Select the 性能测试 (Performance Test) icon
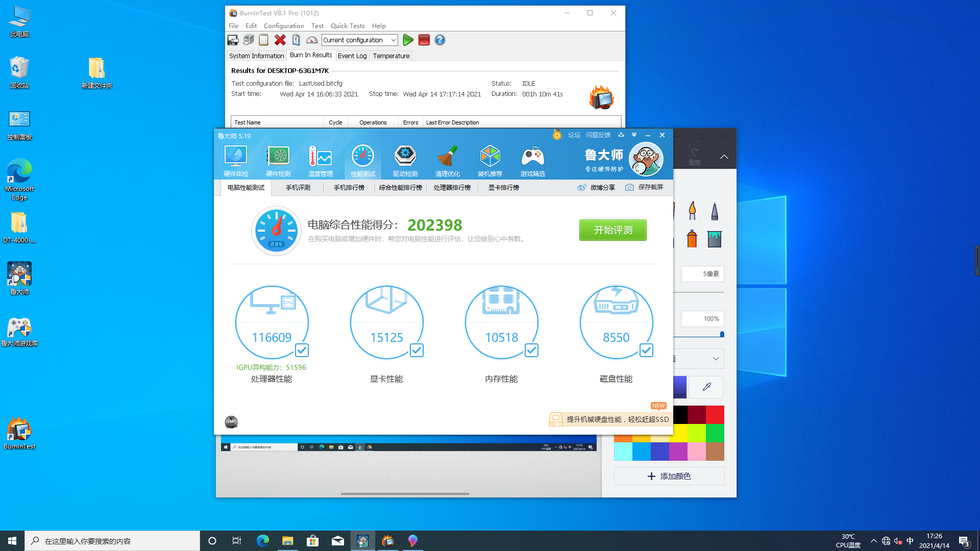Screen dimensions: 980x551 tap(362, 160)
